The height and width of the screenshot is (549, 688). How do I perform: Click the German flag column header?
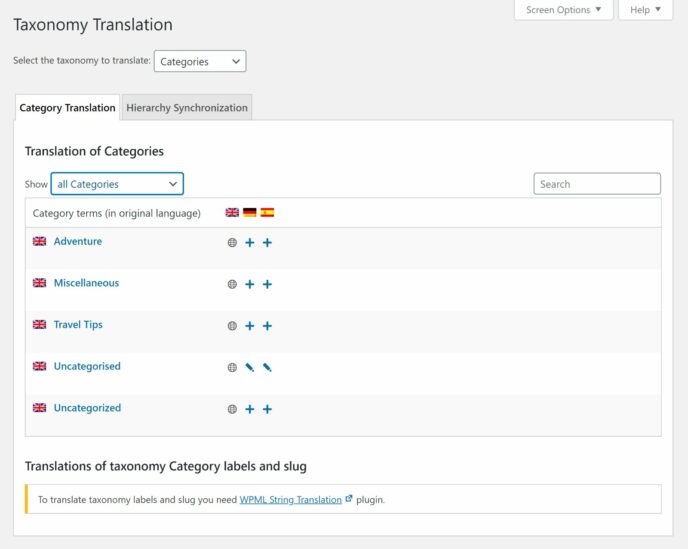(x=250, y=213)
